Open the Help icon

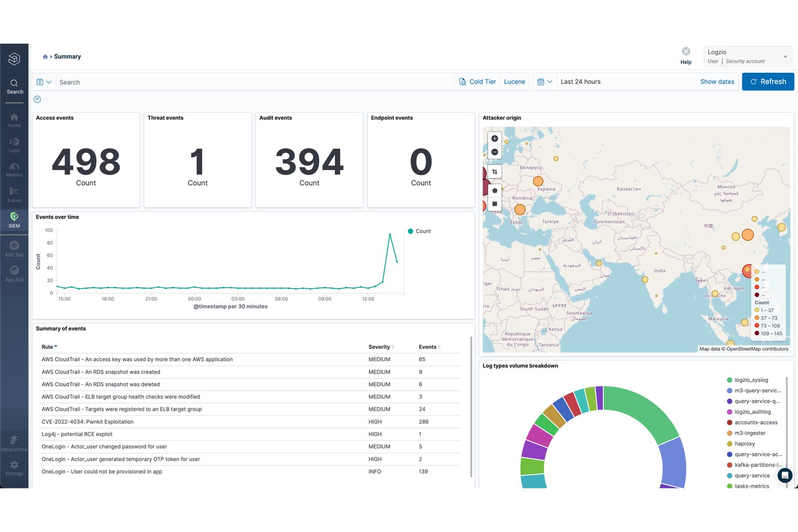pos(686,56)
